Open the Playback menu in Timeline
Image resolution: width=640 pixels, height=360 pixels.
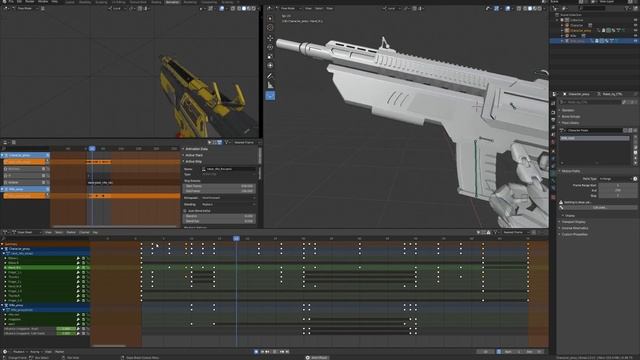[x=20, y=351]
